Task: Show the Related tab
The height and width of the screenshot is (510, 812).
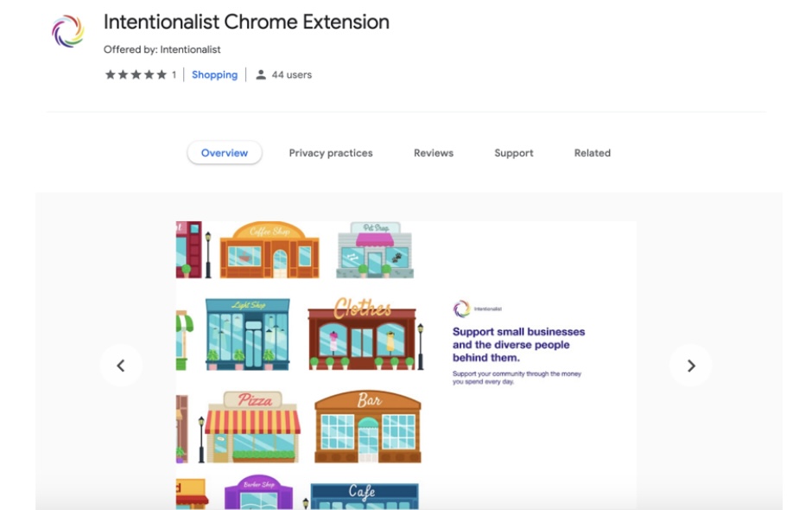Action: point(593,153)
